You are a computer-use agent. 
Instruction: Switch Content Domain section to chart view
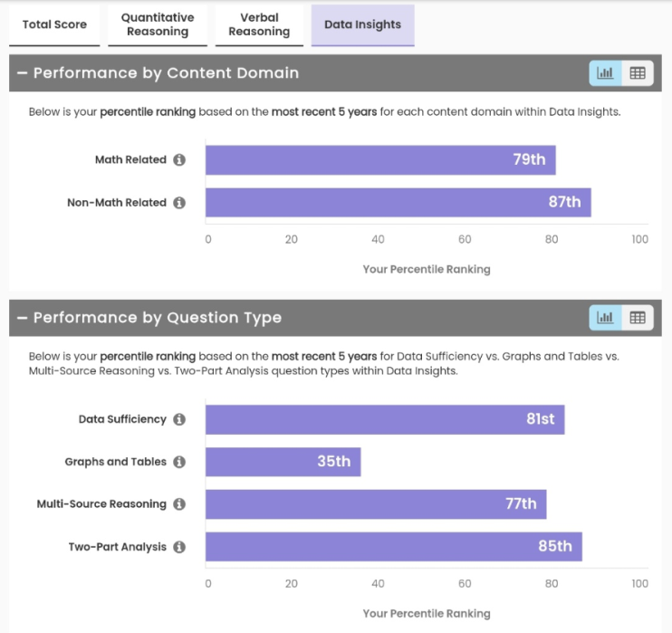[605, 73]
